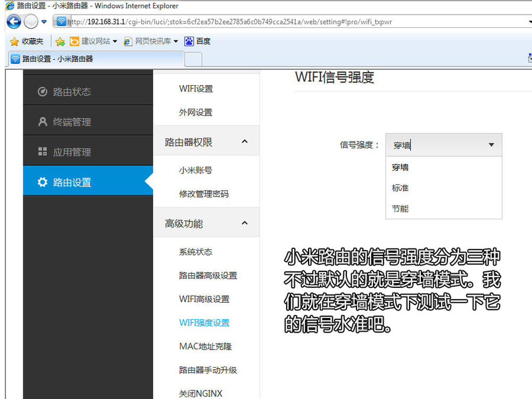Screen dimensions: 532x399
Task: Click the 建议网站 orange icon
Action: pos(74,41)
